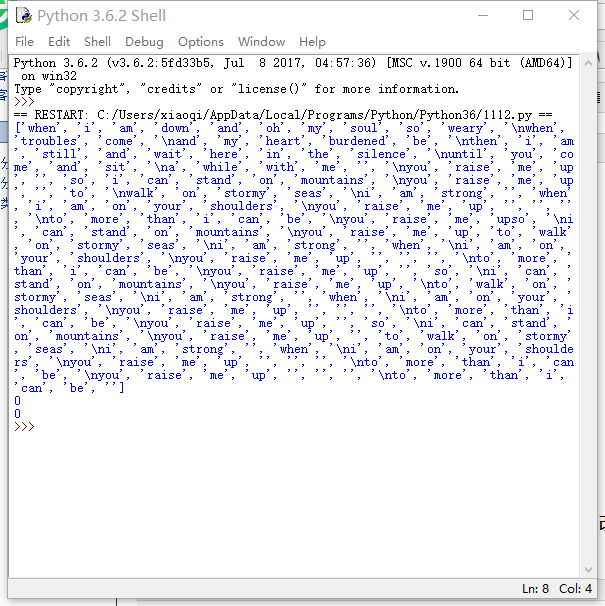Viewport: 605px width, 606px height.
Task: Open the Debug menu
Action: tap(144, 41)
